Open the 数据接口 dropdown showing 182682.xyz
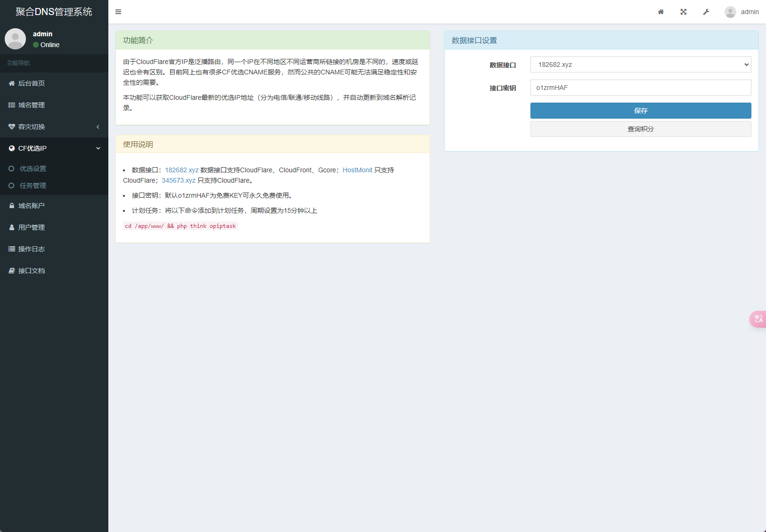 (x=641, y=64)
